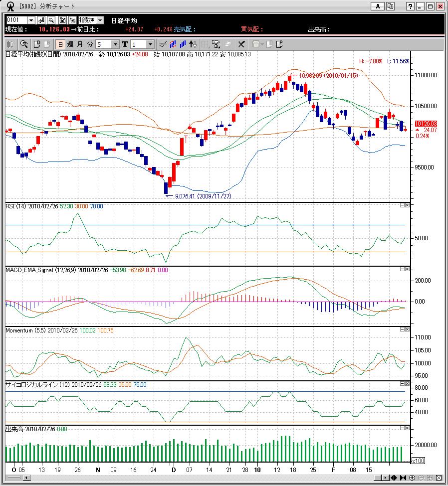The height and width of the screenshot is (486, 448).
Task: Click the magnifier zoom tool in chart toolbar
Action: [24, 44]
